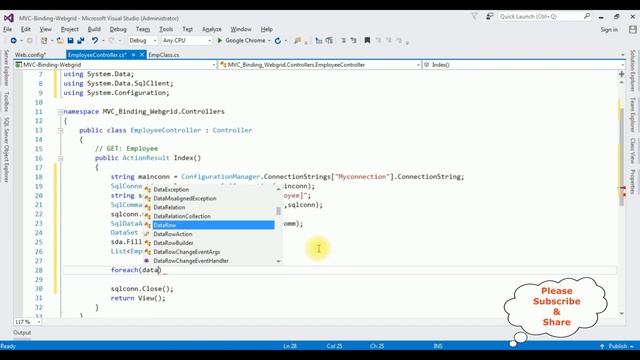Open the Help menu
This screenshot has height=360, width=640.
pyautogui.click(x=267, y=29)
